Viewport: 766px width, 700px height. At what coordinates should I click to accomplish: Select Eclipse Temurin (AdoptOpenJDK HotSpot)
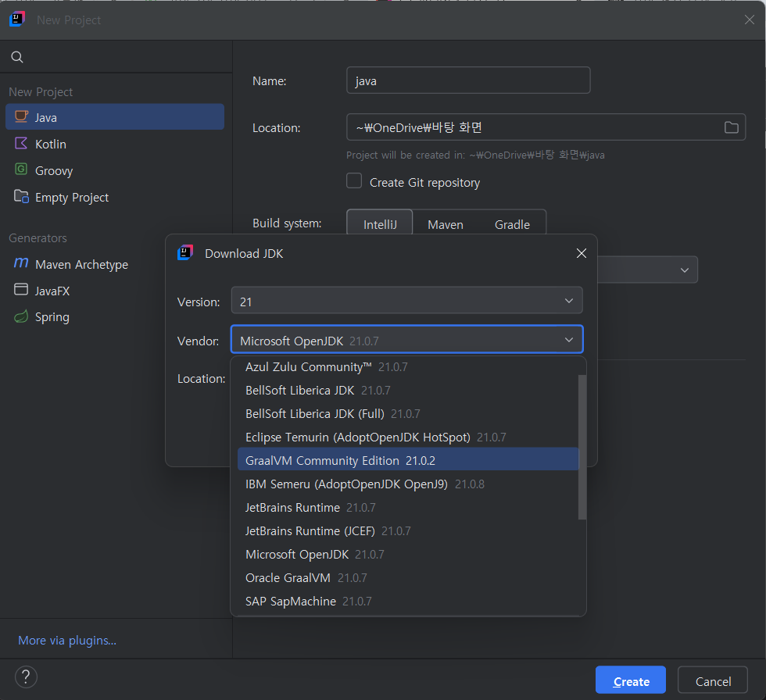[x=408, y=437]
